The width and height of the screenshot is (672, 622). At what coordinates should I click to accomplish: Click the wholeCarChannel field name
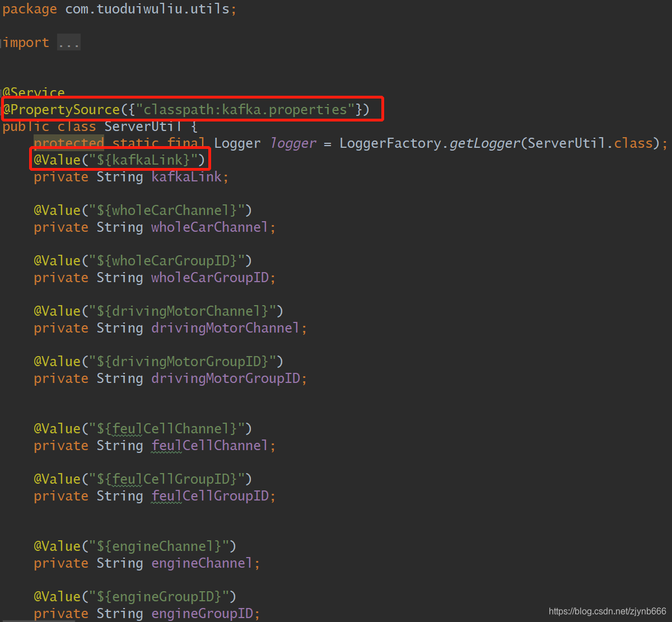click(210, 227)
